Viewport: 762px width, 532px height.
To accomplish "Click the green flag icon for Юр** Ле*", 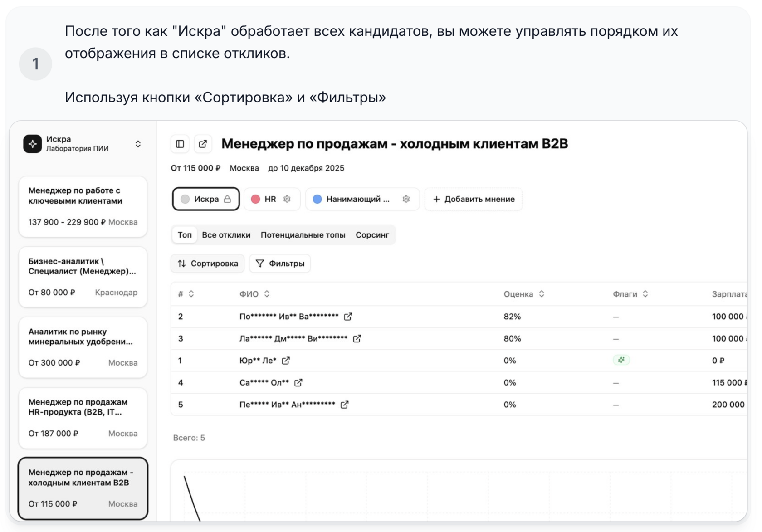I will [621, 360].
